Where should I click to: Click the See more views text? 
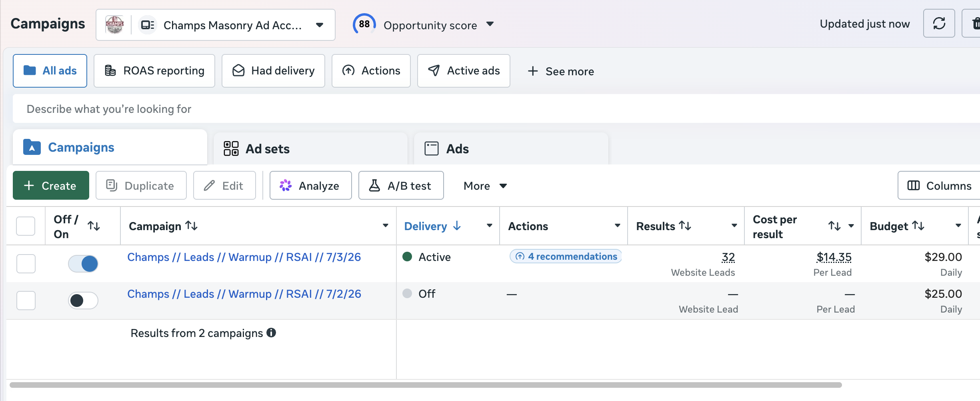pos(570,71)
